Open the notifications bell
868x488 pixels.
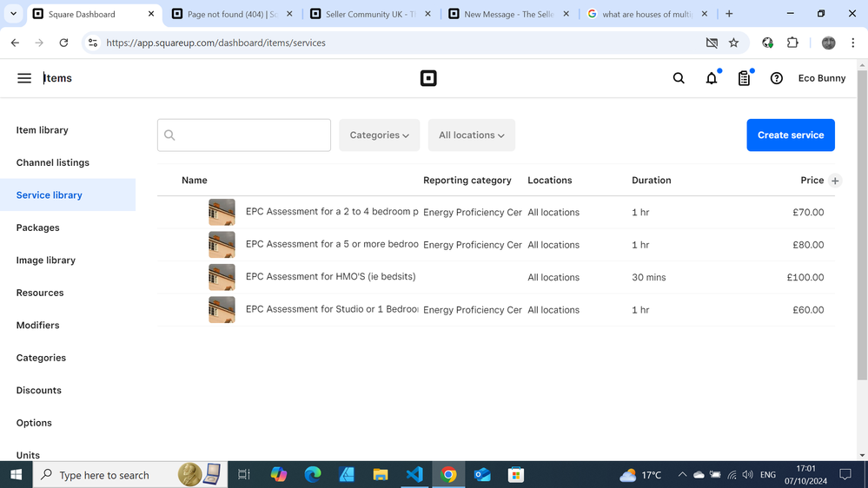click(712, 78)
